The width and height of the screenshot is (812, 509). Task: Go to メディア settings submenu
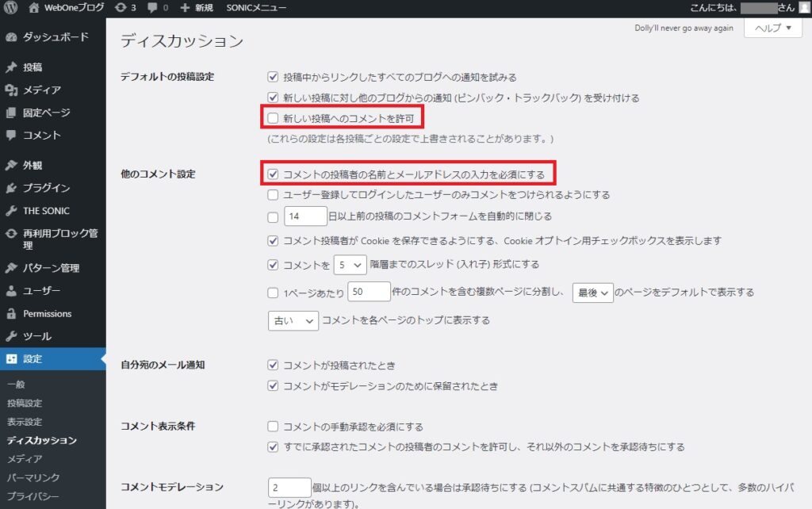point(25,459)
